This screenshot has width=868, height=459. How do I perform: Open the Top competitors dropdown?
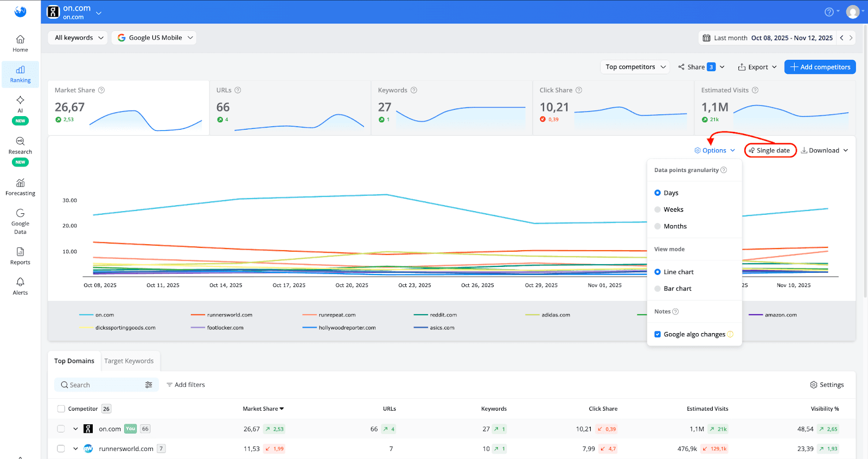635,67
